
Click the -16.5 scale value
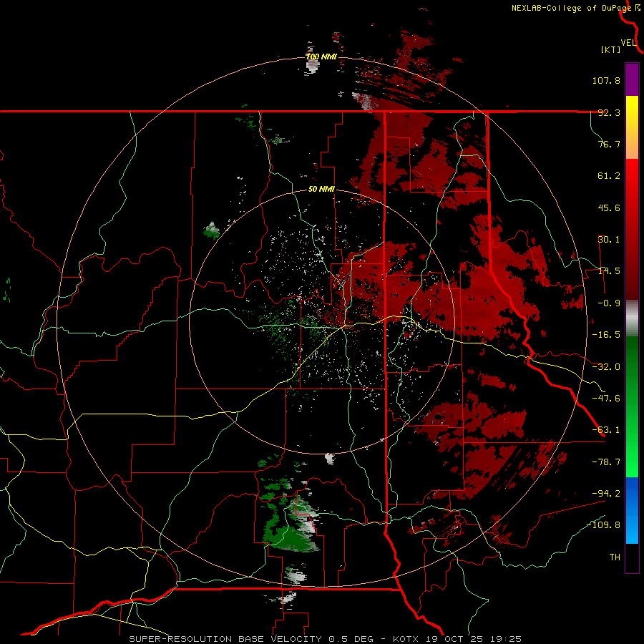coord(606,335)
